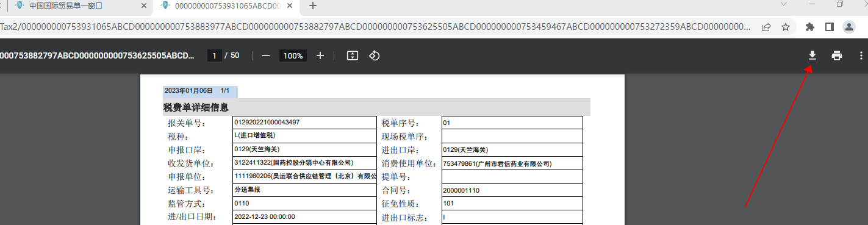Open the Chrome extensions puzzle icon
Screen dimensions: 868x225
point(810,27)
